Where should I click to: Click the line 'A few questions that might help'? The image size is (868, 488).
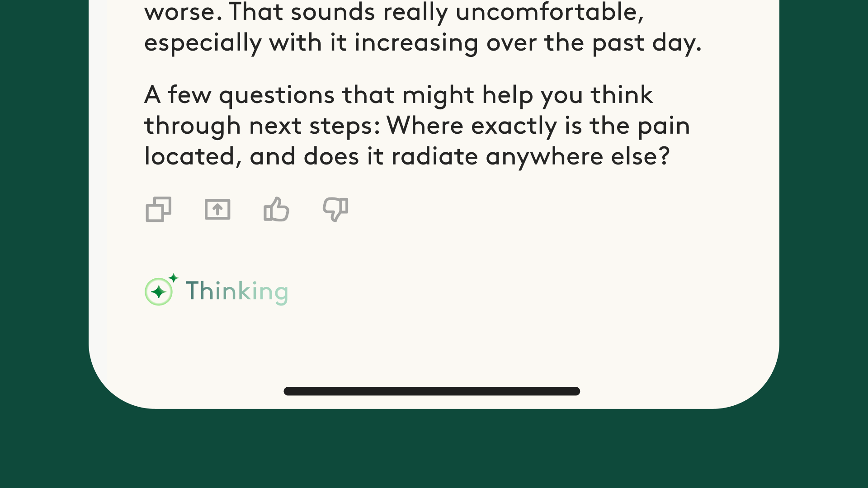[x=398, y=96]
